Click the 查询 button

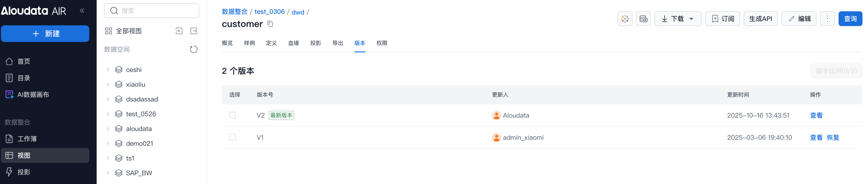850,19
